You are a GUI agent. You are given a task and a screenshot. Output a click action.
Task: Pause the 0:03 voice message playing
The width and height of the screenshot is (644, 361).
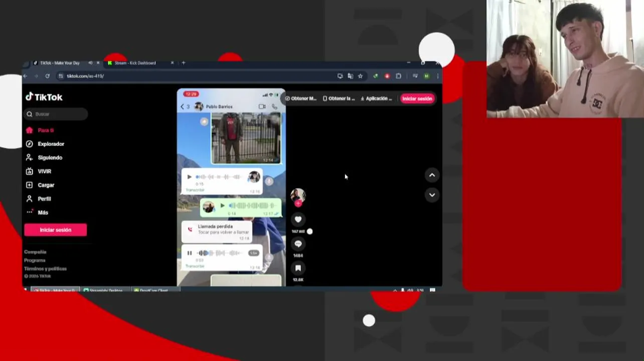[189, 253]
